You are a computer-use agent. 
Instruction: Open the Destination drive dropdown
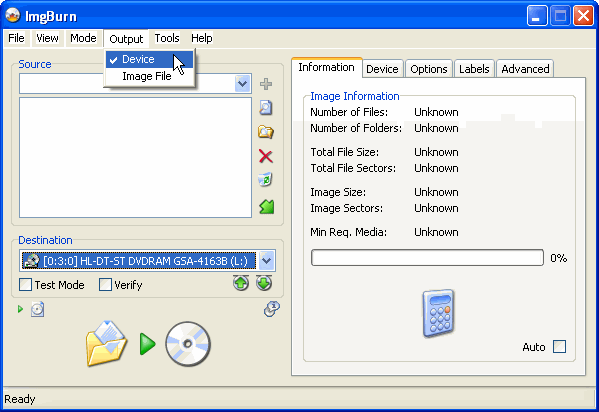pyautogui.click(x=267, y=261)
